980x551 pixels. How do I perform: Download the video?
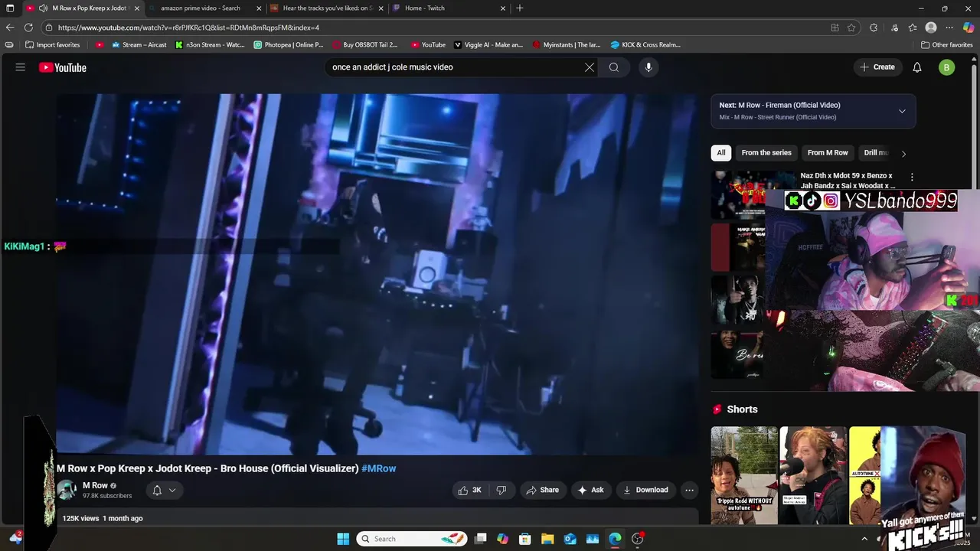click(x=645, y=490)
